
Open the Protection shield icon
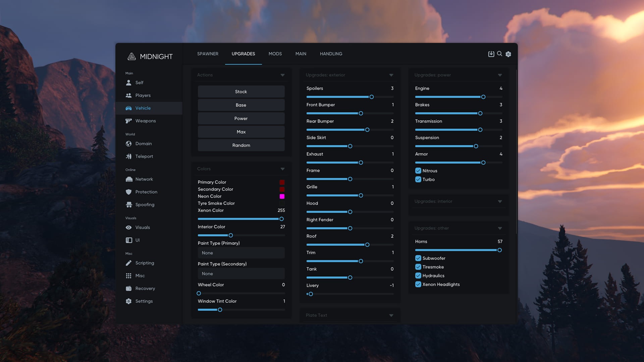tap(128, 192)
